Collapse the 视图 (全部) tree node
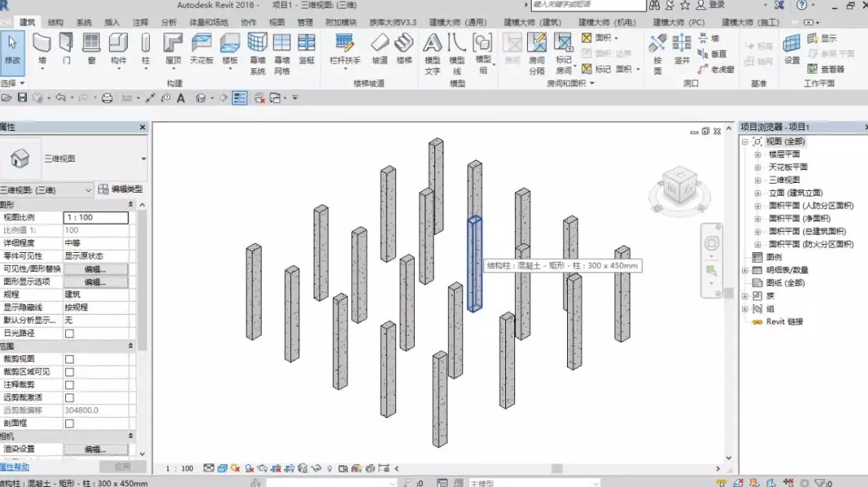Image resolution: width=868 pixels, height=487 pixels. (x=745, y=141)
